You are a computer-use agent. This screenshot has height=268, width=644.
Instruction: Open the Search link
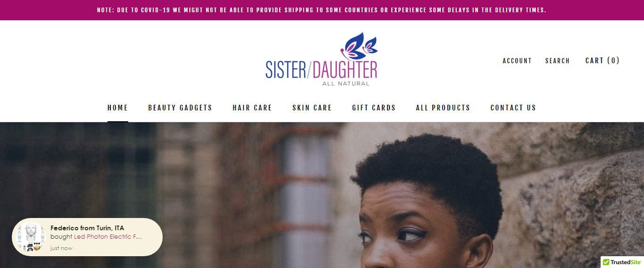point(558,61)
